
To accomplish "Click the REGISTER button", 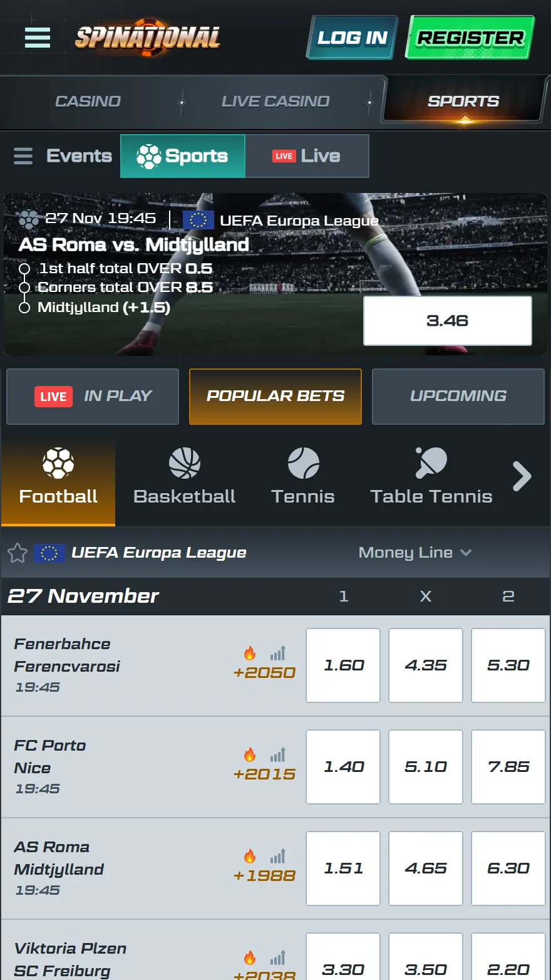I will tap(469, 38).
